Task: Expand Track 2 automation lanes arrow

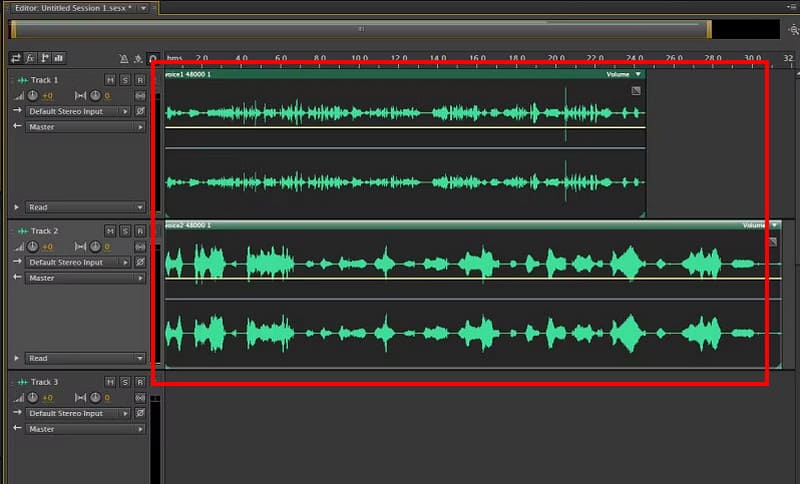Action: (x=16, y=358)
